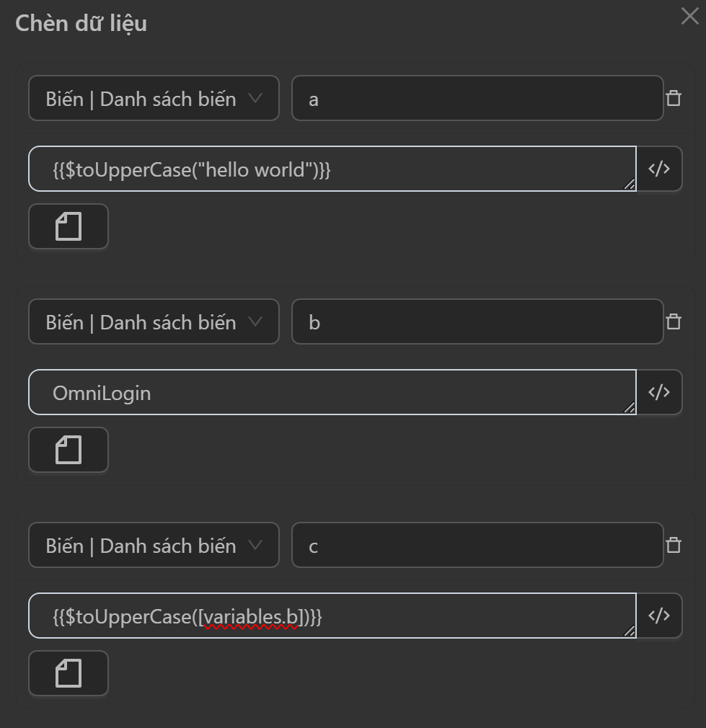Expand the type dropdown for variable a
This screenshot has height=728, width=706.
pyautogui.click(x=154, y=99)
